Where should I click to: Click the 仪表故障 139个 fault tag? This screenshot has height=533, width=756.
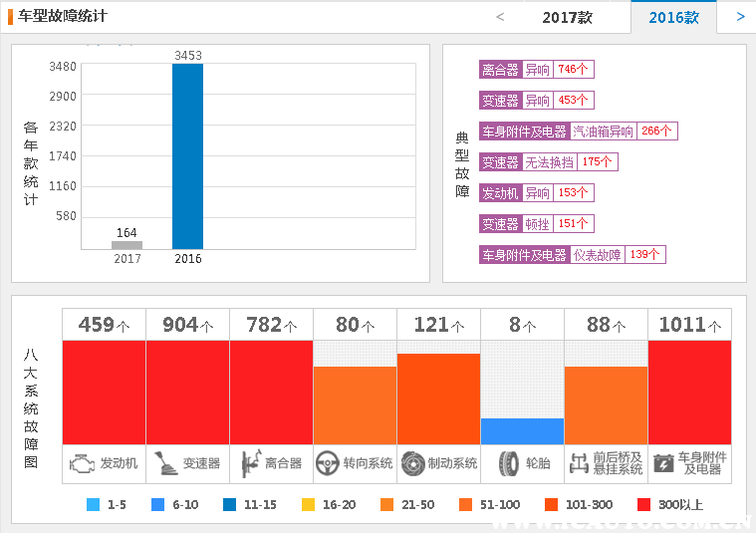572,255
